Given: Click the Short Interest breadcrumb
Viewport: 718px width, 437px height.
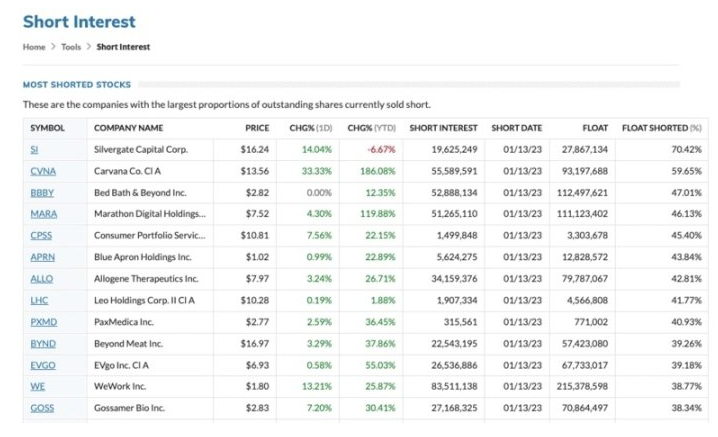Looking at the screenshot, I should pyautogui.click(x=123, y=47).
